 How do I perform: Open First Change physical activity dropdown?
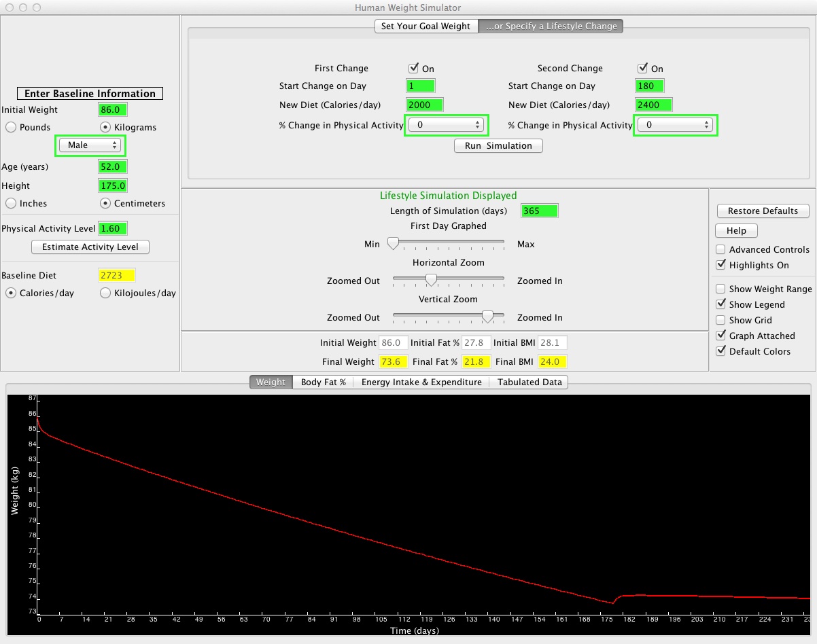[446, 125]
